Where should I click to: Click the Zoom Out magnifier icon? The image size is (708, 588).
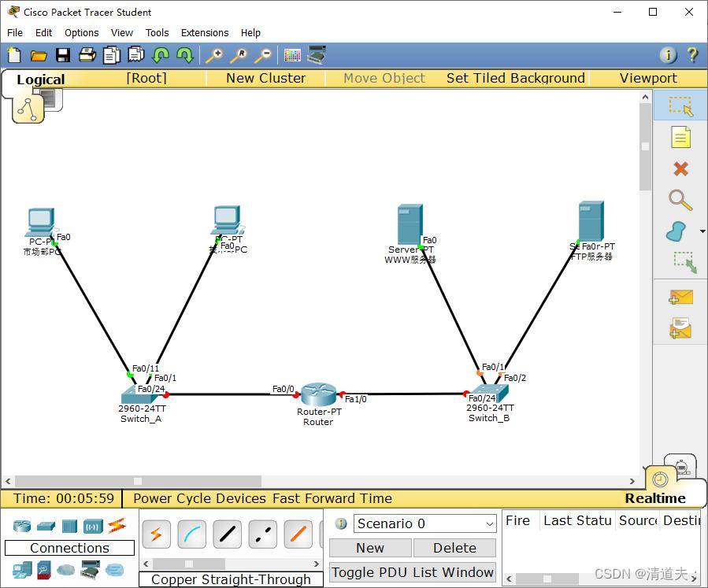[263, 55]
